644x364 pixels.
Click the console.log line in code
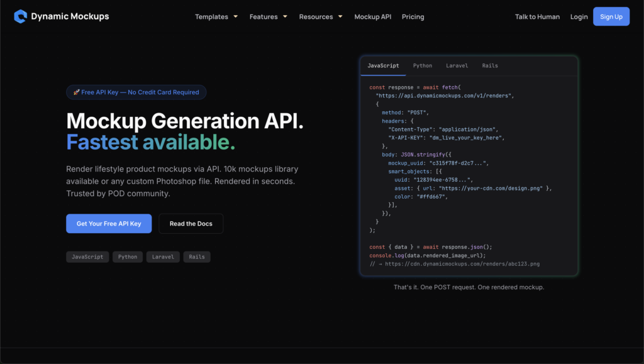(427, 255)
